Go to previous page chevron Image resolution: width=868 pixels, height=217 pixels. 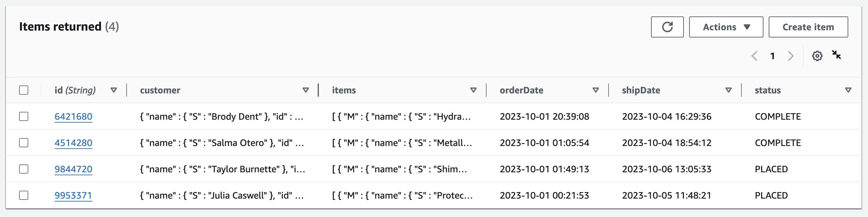coord(755,56)
